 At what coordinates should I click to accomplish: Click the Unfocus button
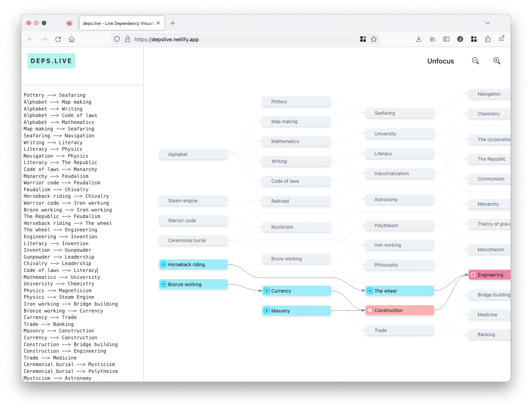(x=440, y=61)
